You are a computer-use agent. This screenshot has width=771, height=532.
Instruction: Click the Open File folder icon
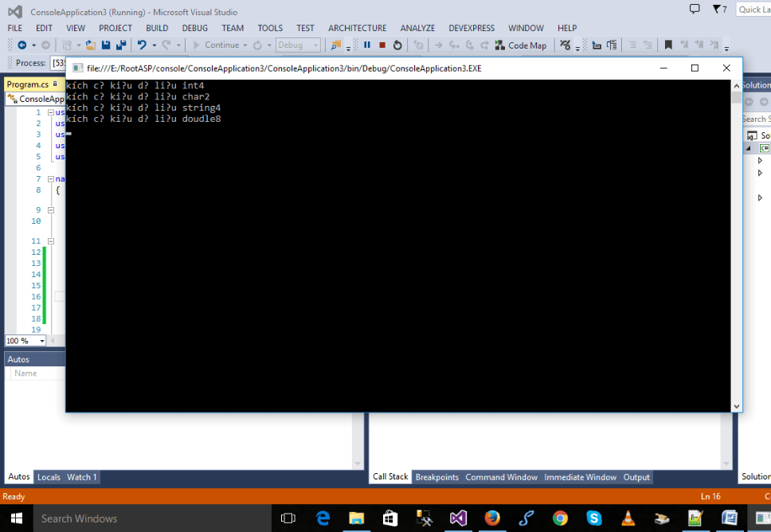pyautogui.click(x=91, y=45)
